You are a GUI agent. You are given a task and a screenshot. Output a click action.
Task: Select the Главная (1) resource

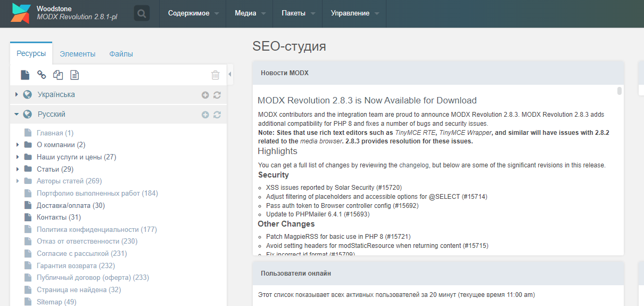pyautogui.click(x=55, y=133)
